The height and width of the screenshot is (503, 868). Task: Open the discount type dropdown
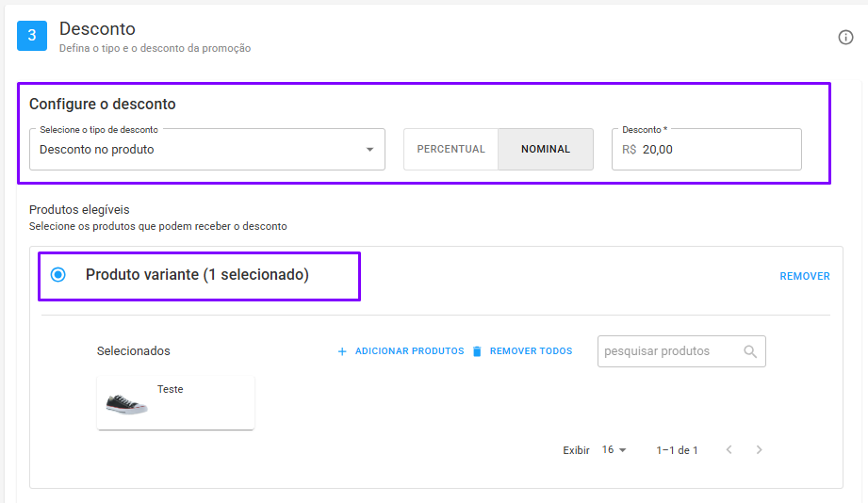207,150
